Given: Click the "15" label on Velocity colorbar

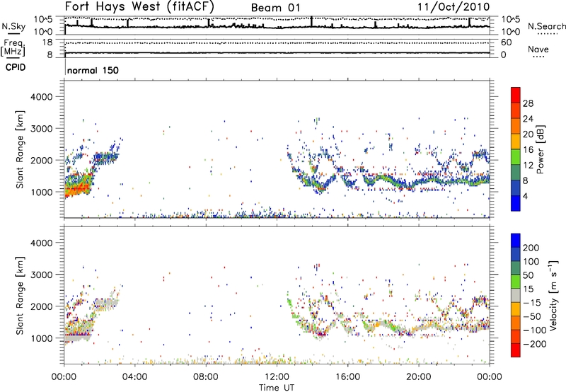Looking at the screenshot, I should coord(528,289).
